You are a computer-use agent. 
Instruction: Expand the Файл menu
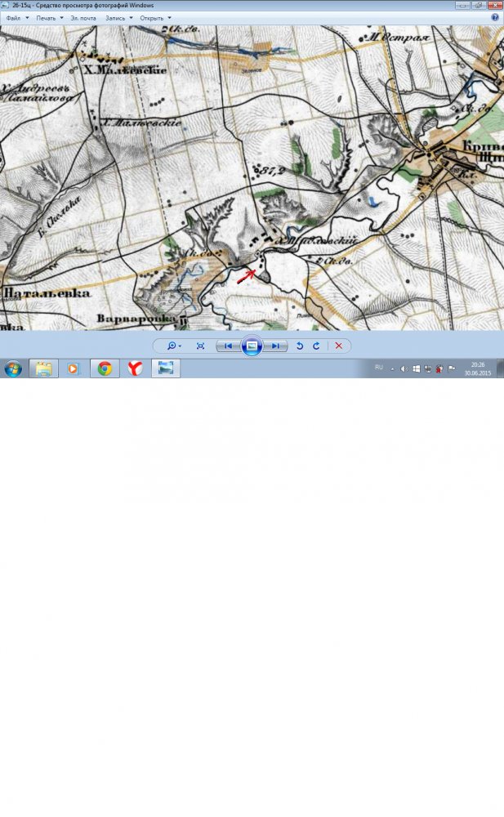16,17
